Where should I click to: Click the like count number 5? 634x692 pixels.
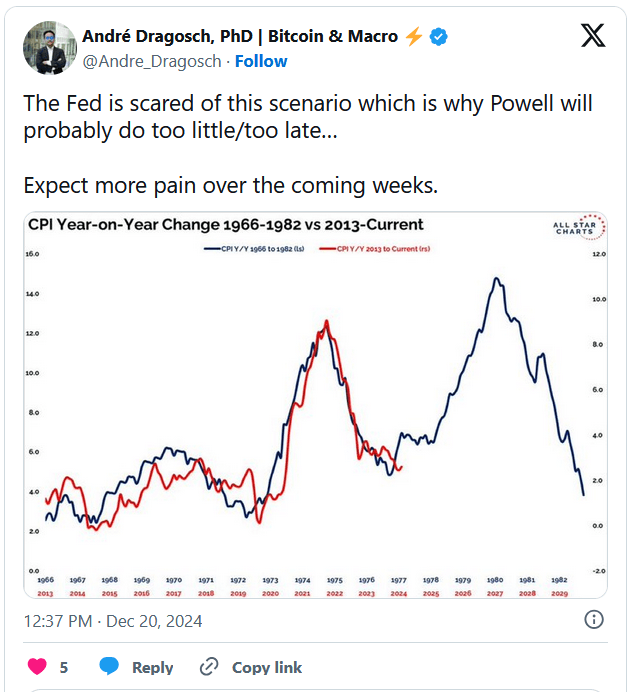(63, 668)
